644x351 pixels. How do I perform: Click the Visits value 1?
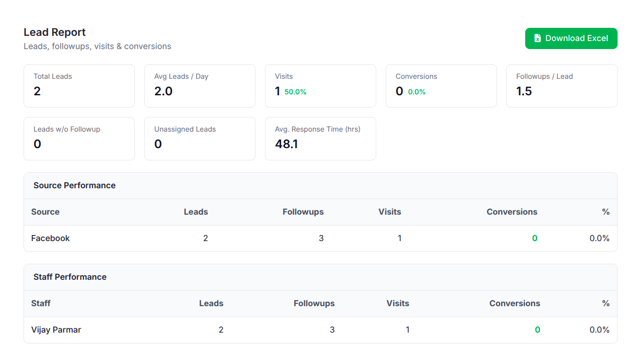click(x=278, y=91)
